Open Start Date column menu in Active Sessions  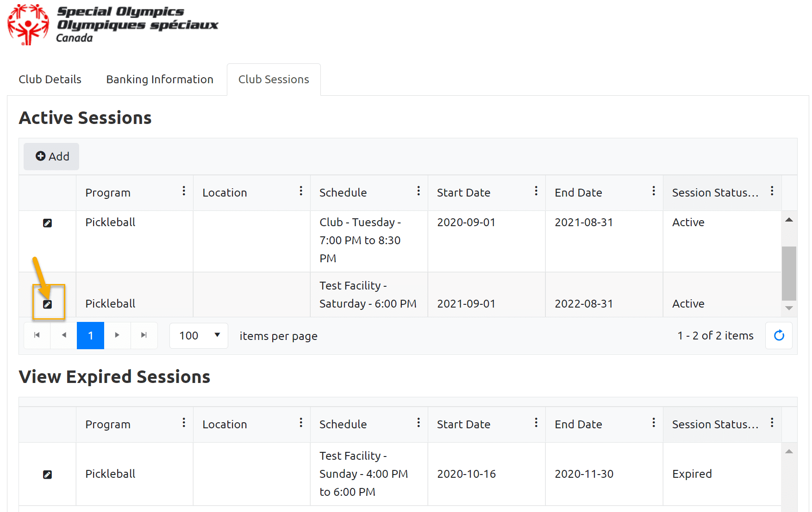click(536, 191)
